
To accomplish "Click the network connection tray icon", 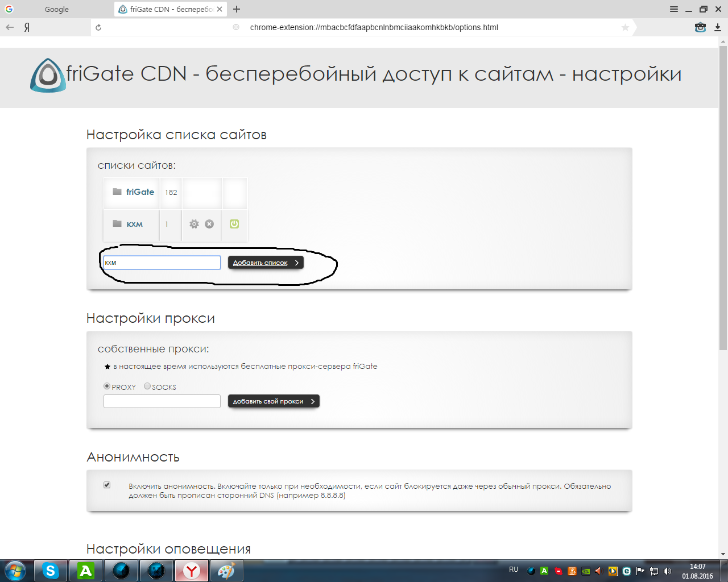I will 654,571.
